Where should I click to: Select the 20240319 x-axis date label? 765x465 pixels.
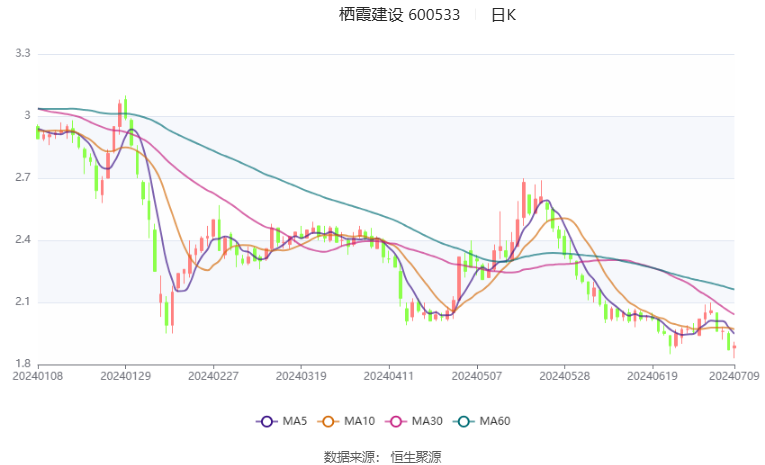coord(301,376)
